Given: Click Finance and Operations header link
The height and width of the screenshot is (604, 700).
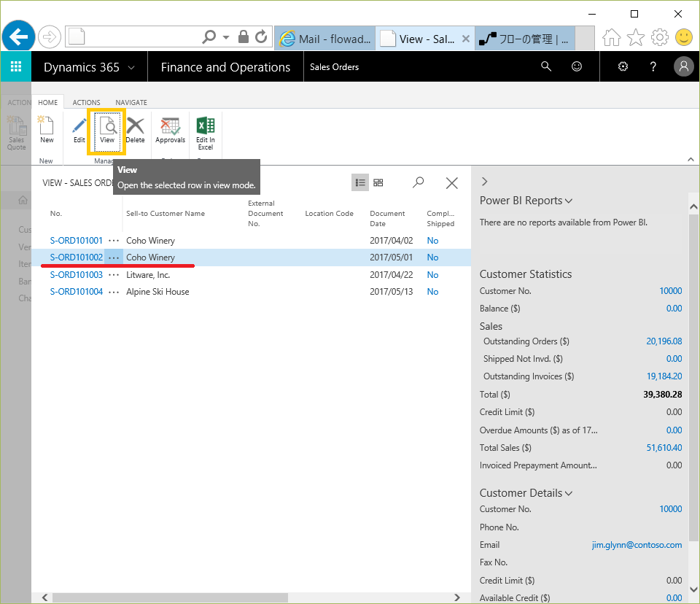Looking at the screenshot, I should (x=225, y=67).
